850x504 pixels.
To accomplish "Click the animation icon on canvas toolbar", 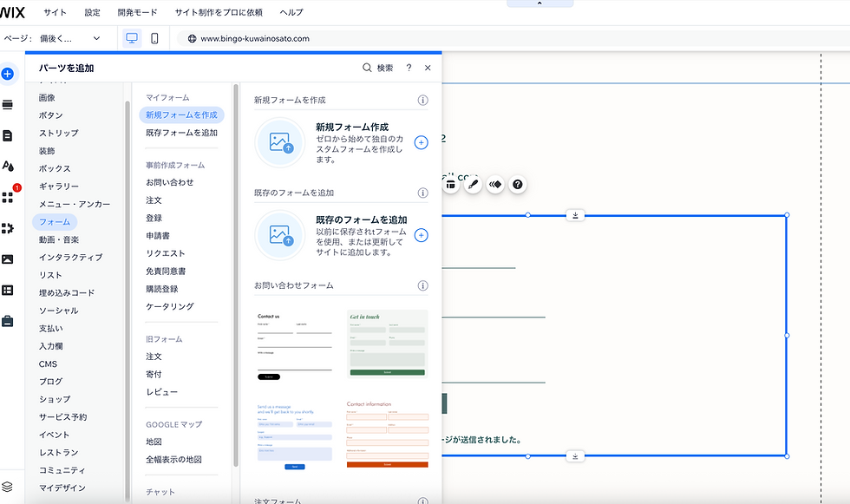I will point(495,185).
